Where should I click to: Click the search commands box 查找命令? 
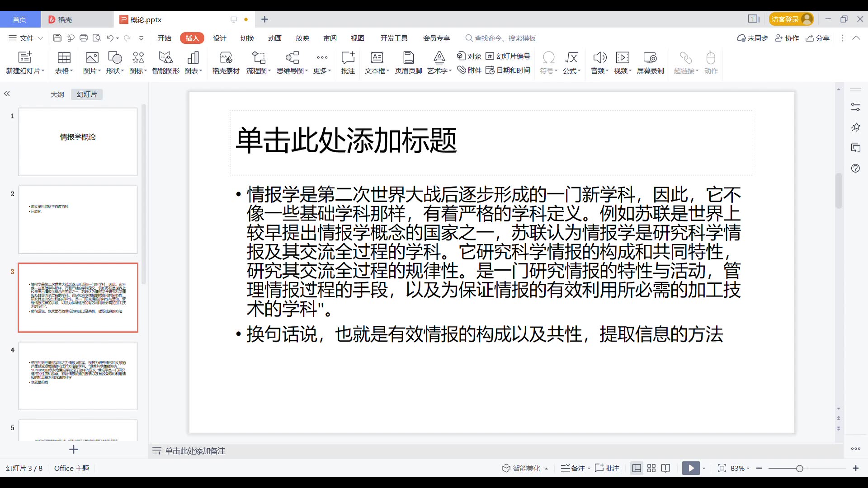point(501,38)
